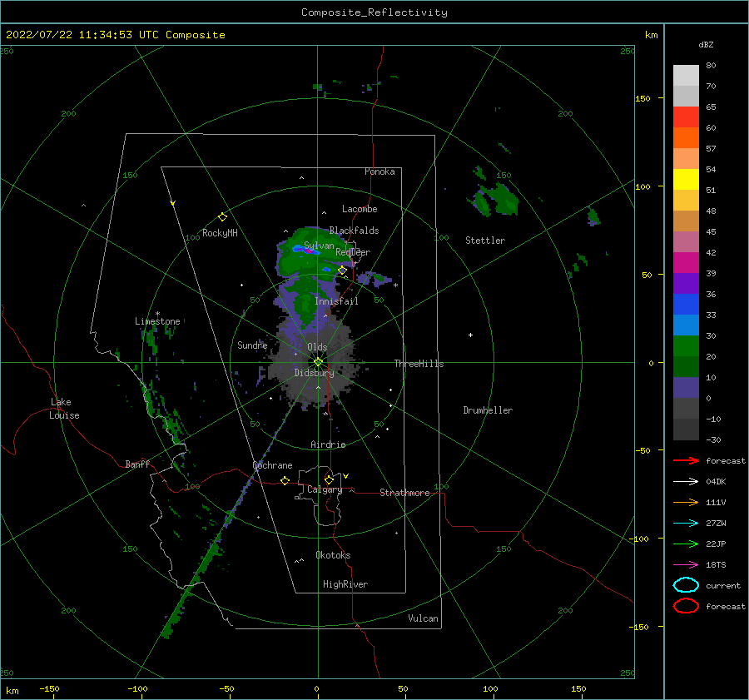Select the Vulcan city label

click(x=424, y=618)
